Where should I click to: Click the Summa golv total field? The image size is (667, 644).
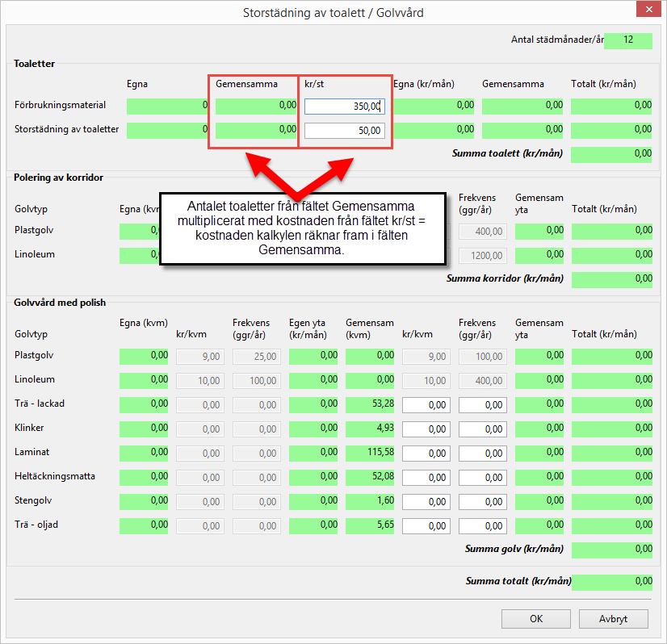pos(611,550)
